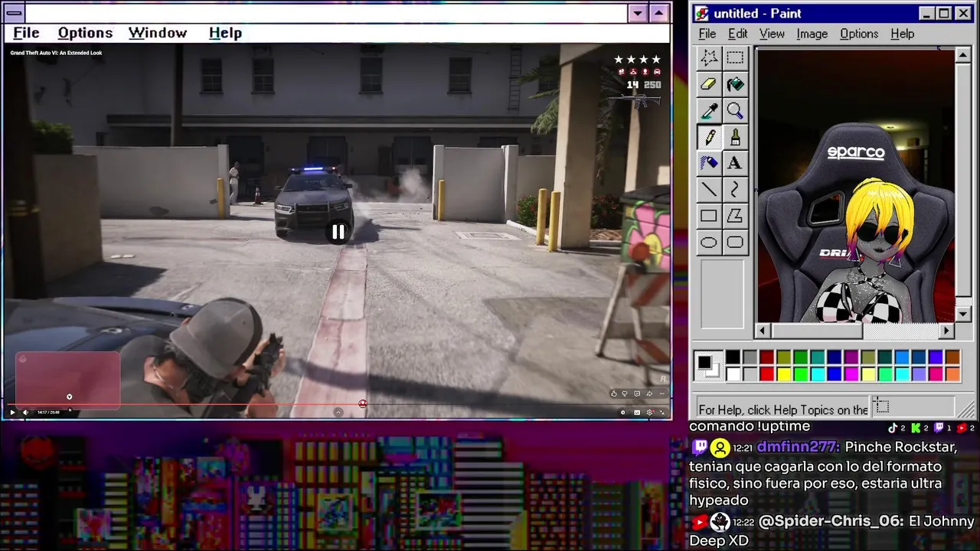The width and height of the screenshot is (980, 551).
Task: Choose the bright yellow palette swatch
Action: 783,374
